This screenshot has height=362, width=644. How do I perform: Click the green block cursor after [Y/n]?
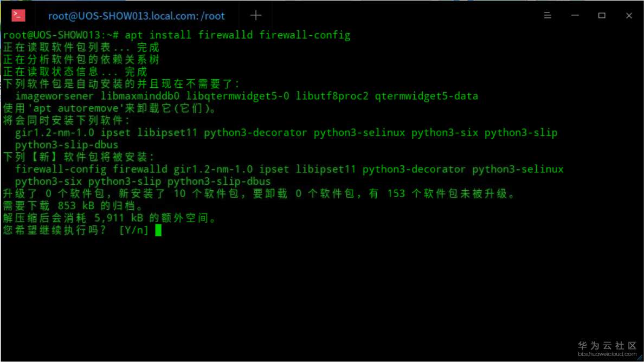(x=158, y=230)
